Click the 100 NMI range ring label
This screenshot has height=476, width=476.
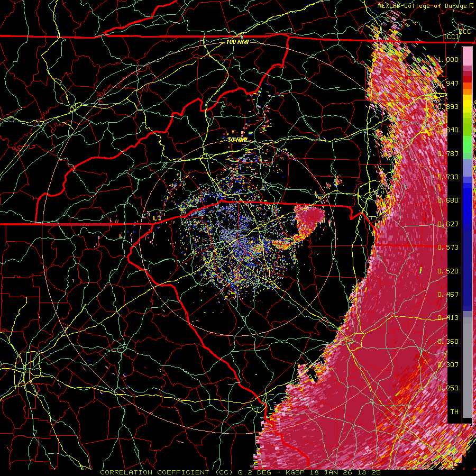(x=237, y=42)
